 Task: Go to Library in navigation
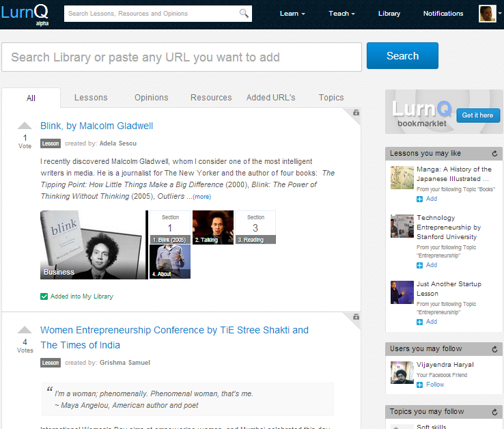pos(389,14)
